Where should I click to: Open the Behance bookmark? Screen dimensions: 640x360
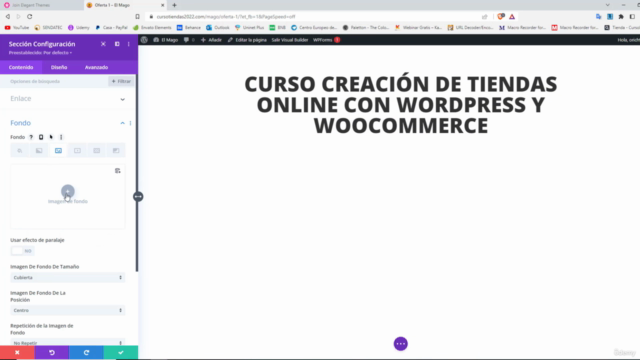coord(189,28)
